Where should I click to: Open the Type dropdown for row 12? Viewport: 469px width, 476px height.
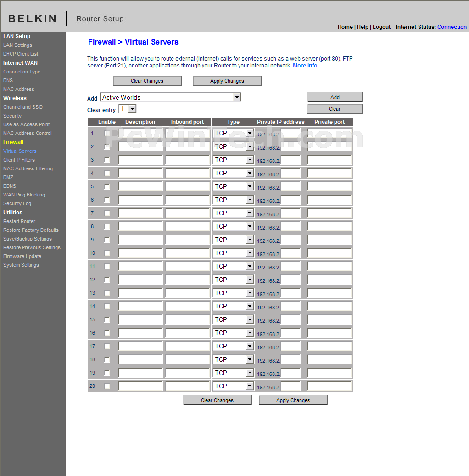point(233,280)
